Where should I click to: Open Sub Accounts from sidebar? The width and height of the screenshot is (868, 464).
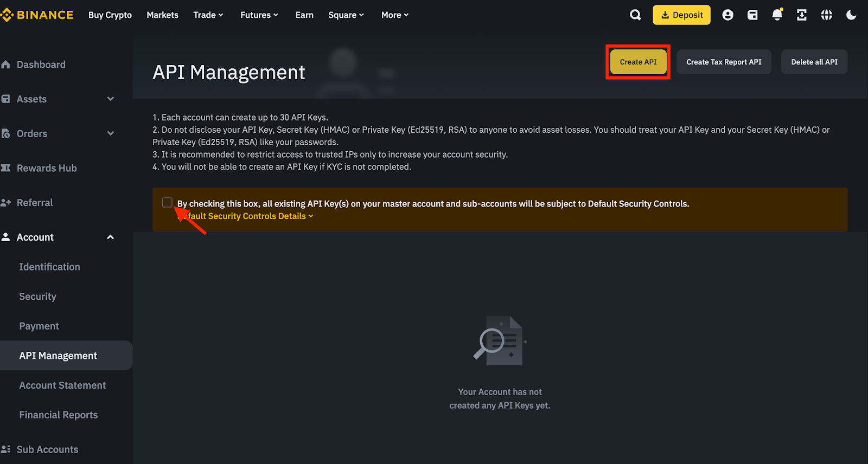(x=47, y=449)
